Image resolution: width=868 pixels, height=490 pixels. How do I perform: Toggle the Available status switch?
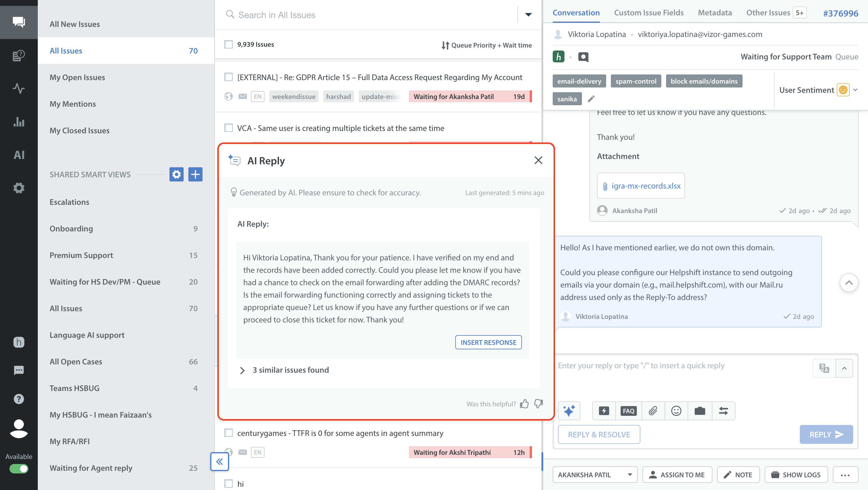tap(19, 468)
